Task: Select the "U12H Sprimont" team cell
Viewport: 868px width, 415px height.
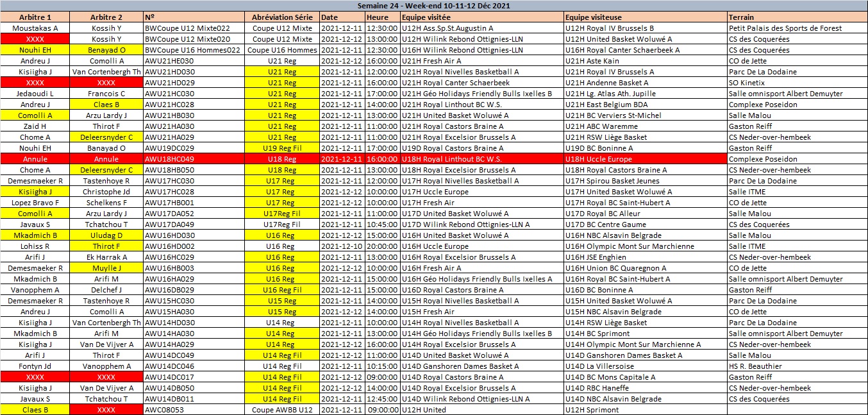Action: click(645, 410)
